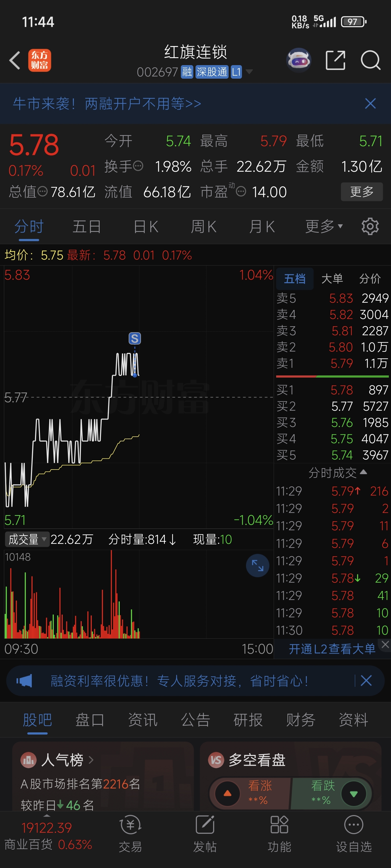Switch to 分价 tab

pyautogui.click(x=370, y=279)
